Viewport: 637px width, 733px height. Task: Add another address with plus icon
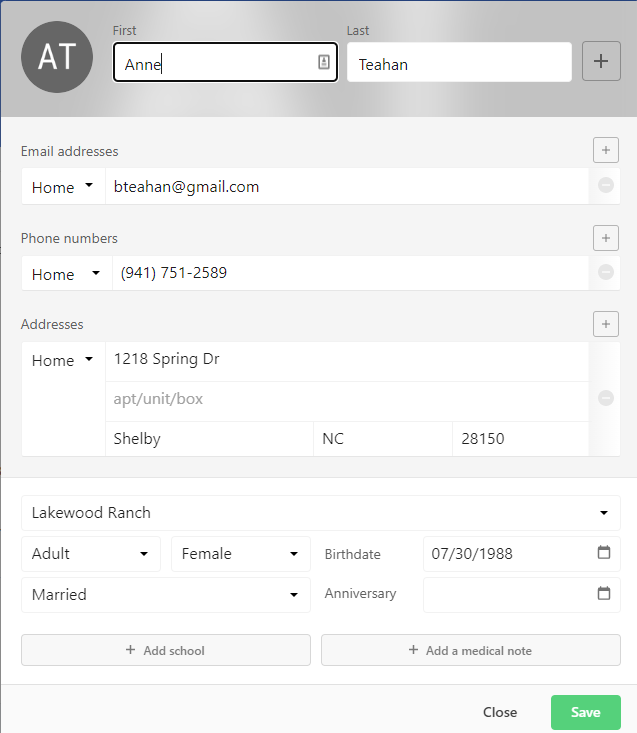click(x=605, y=324)
